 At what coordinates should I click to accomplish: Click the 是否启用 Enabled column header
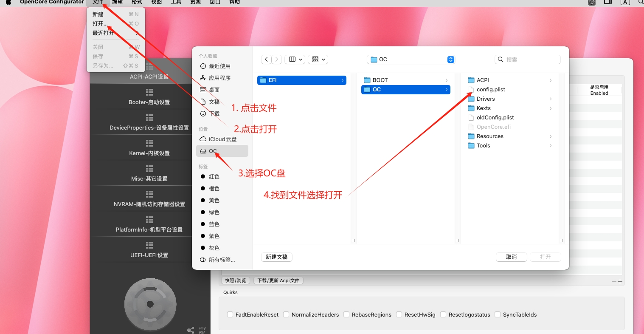pyautogui.click(x=599, y=90)
